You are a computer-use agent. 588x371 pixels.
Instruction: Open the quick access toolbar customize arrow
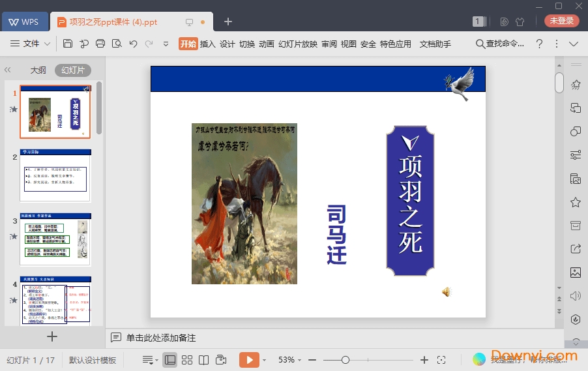click(166, 44)
